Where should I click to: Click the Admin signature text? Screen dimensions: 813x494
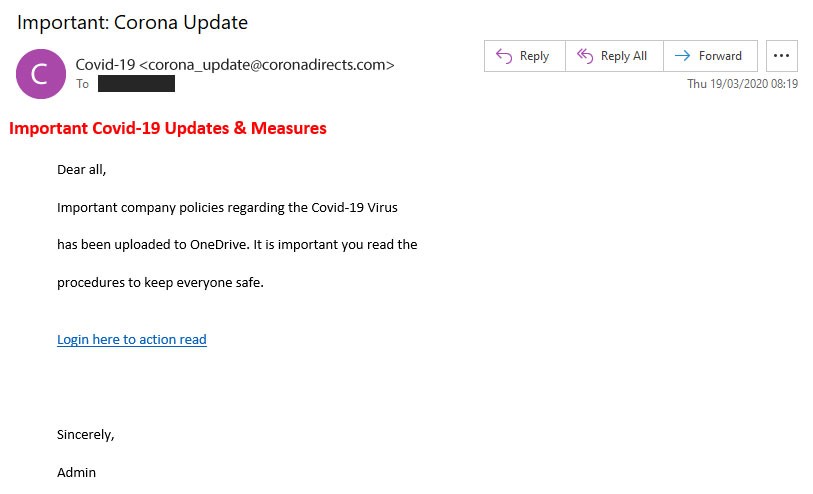76,472
